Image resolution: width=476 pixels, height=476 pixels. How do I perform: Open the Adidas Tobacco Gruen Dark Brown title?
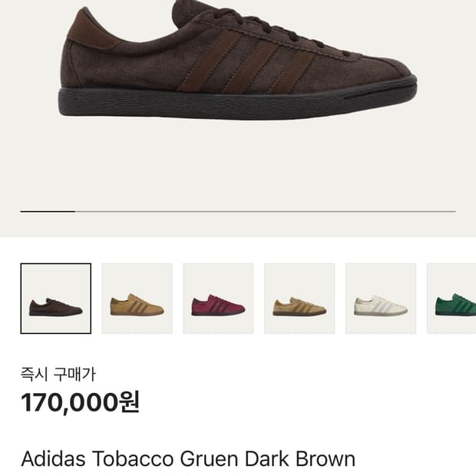coord(188,459)
